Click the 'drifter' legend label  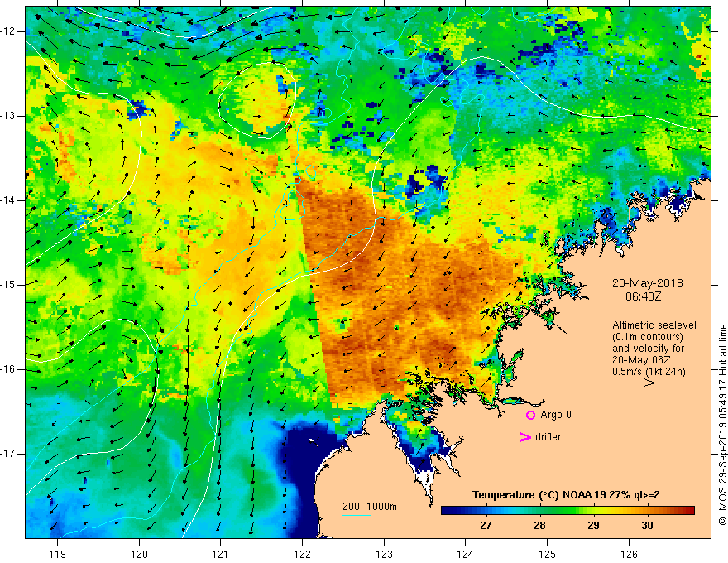click(548, 437)
